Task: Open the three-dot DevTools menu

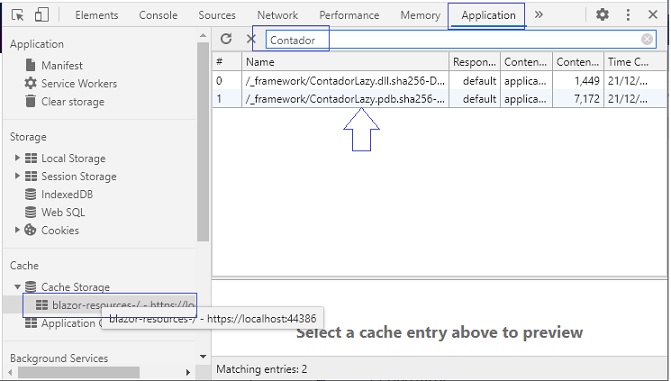Action: pos(628,15)
